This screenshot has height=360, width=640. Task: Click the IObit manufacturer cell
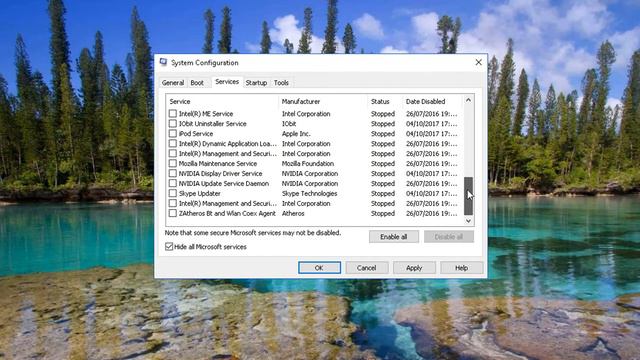pos(289,123)
